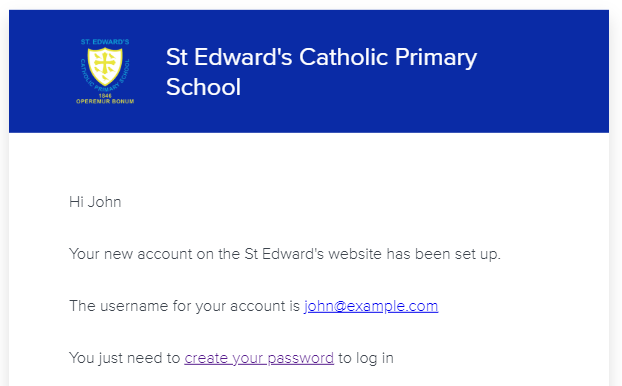This screenshot has width=622, height=386.
Task: Click the 'ST. EDWARD'S' text above the crest
Action: tap(105, 42)
